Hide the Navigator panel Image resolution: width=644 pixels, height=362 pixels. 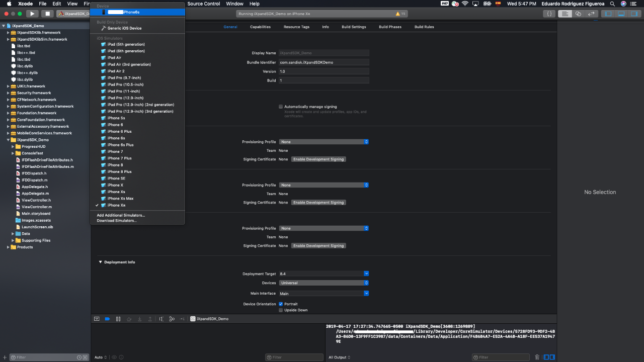pos(609,14)
